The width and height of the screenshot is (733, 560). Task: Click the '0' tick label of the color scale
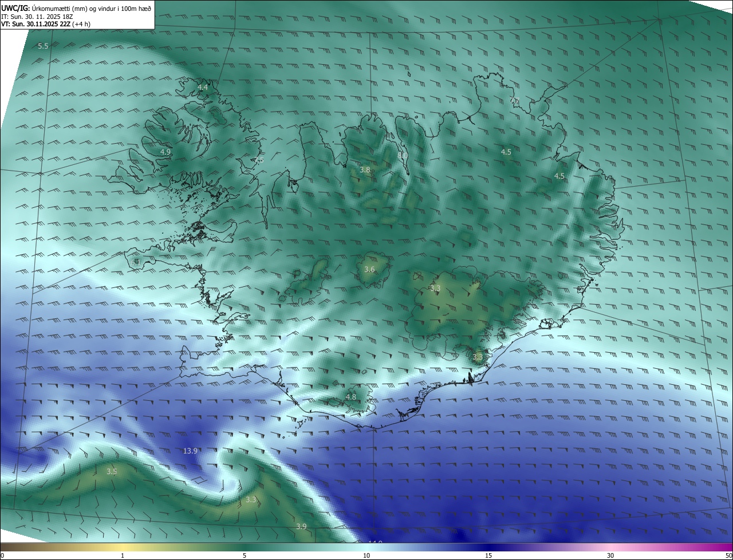(2, 555)
